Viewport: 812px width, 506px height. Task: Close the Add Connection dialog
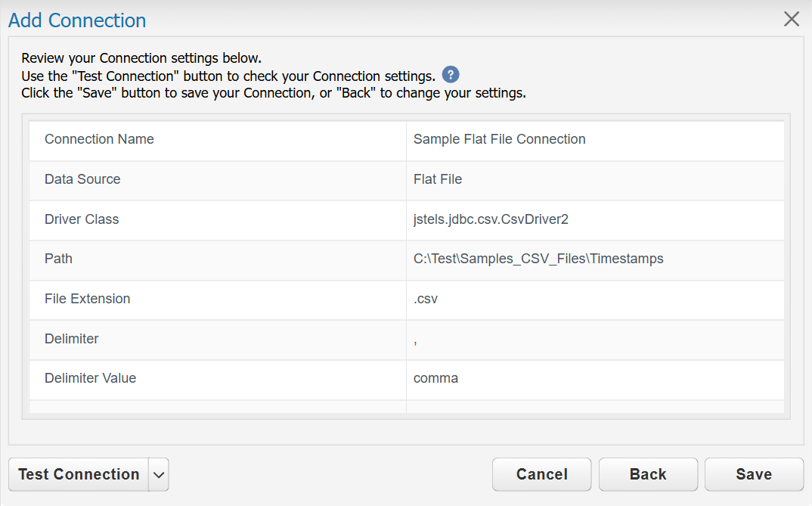pyautogui.click(x=792, y=19)
